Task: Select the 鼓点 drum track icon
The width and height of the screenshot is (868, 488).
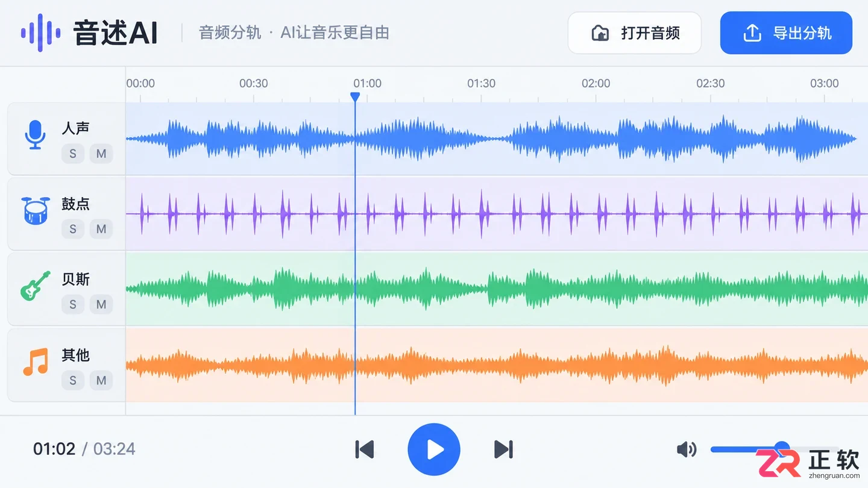Action: (x=35, y=210)
